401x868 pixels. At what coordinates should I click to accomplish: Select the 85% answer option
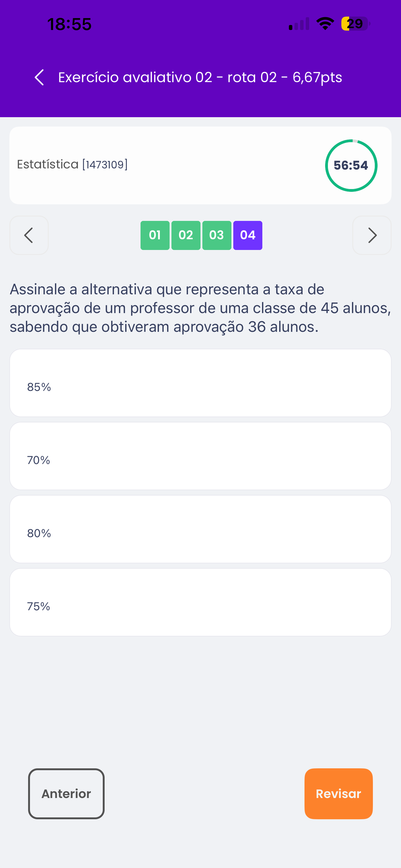tap(200, 383)
